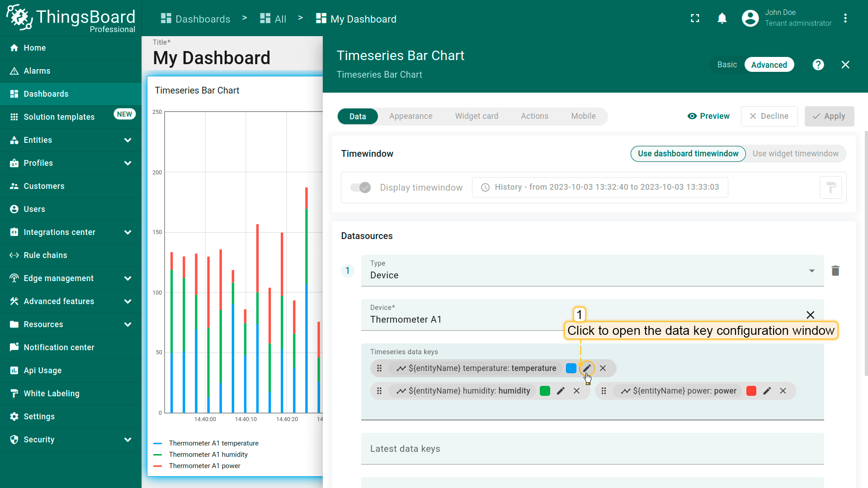Edit the humidity data key with pencil
The height and width of the screenshot is (488, 868).
561,391
